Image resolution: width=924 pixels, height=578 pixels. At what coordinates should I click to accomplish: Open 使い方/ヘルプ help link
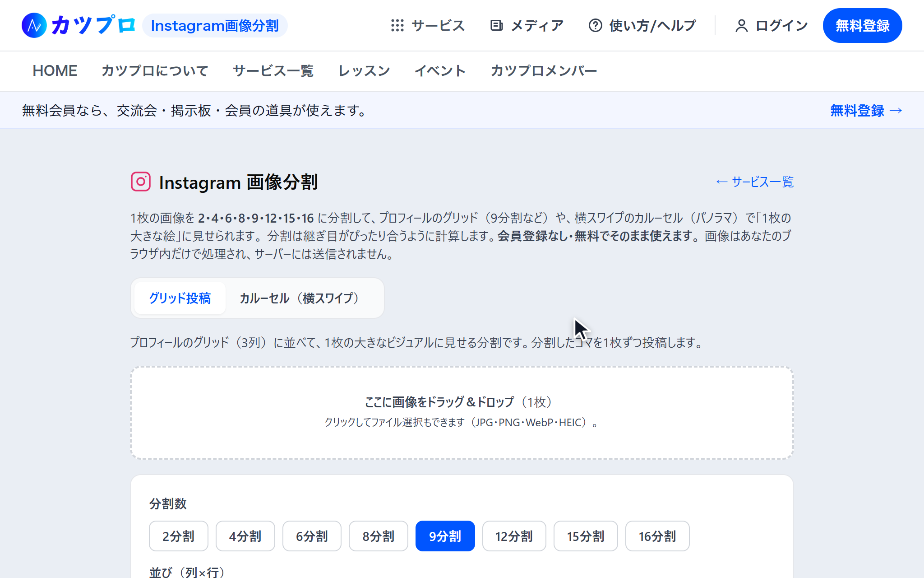tap(642, 26)
